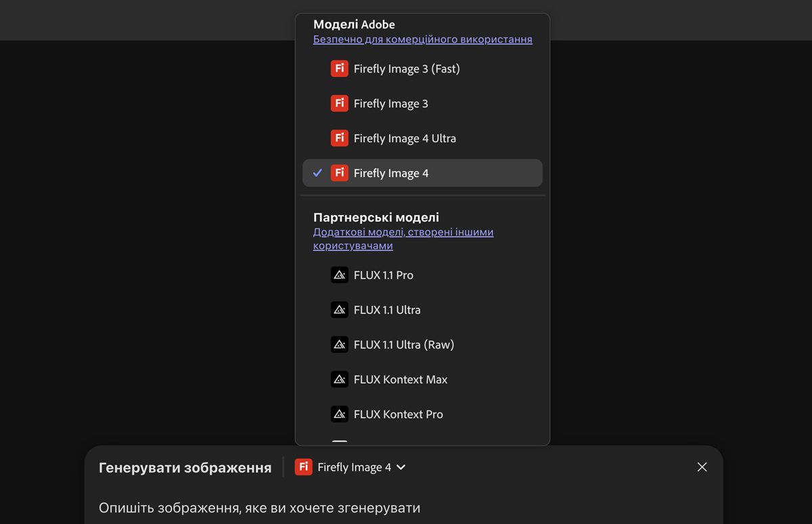The image size is (812, 524).
Task: Click the FLUX 1.1 Ultra logo icon
Action: point(339,310)
